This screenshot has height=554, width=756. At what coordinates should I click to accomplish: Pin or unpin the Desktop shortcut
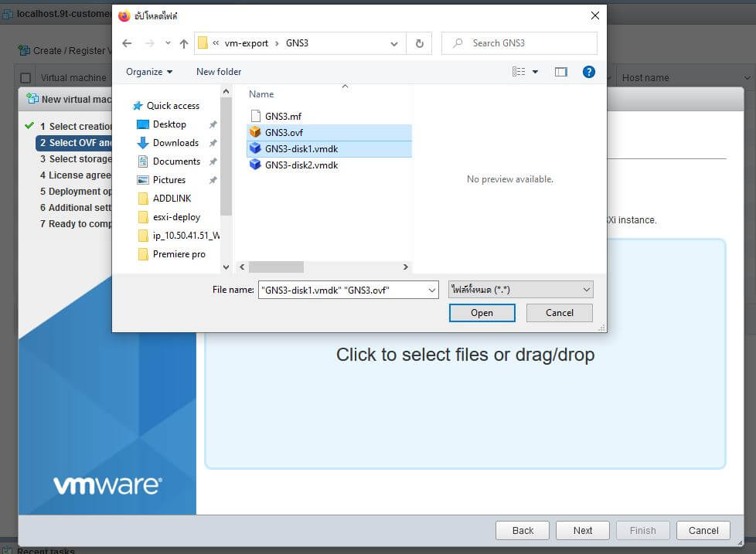click(213, 124)
